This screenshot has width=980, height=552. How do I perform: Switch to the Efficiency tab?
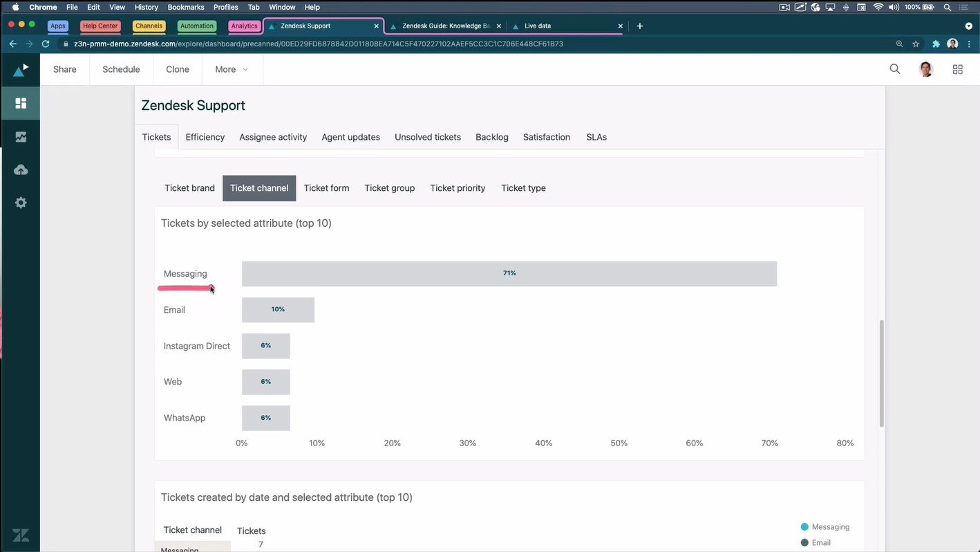pos(205,137)
